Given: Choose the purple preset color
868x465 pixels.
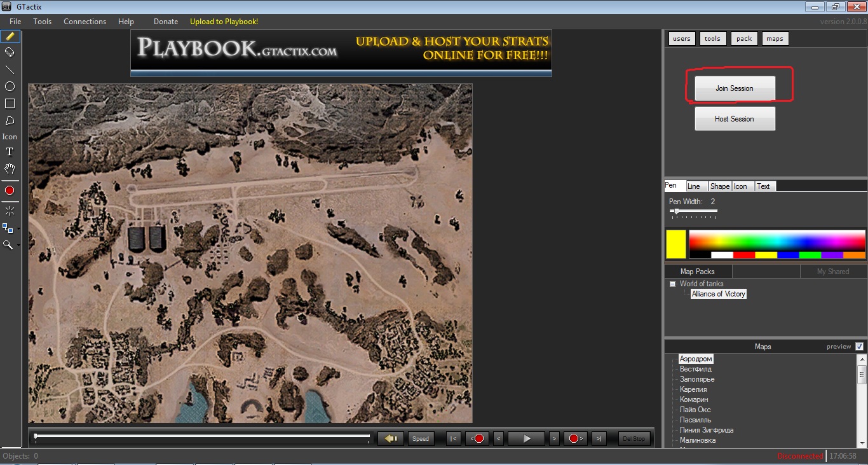Looking at the screenshot, I should [x=832, y=255].
